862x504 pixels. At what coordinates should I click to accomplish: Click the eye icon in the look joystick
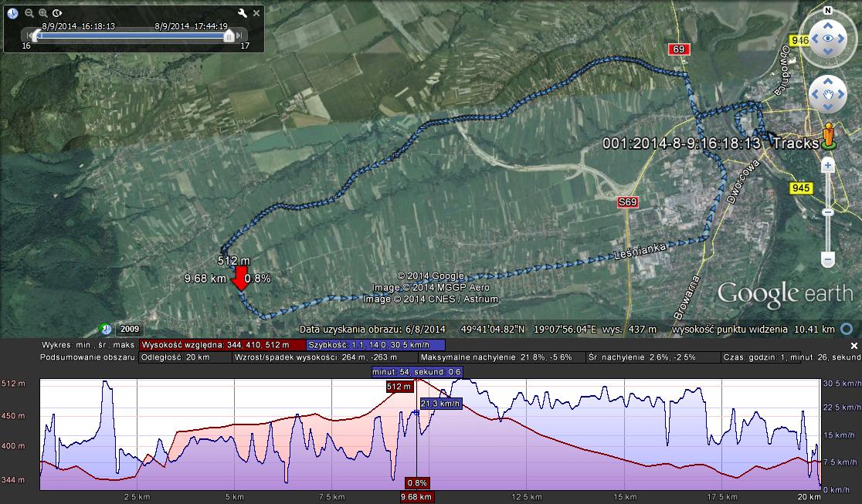point(828,38)
